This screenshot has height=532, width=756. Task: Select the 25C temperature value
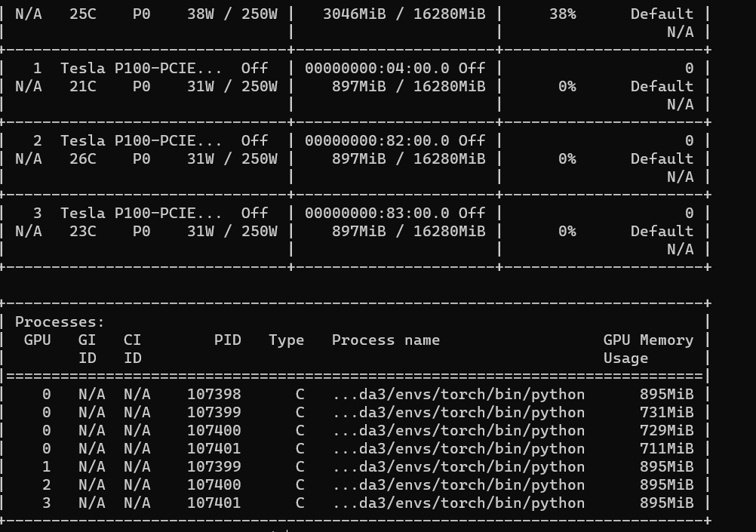(x=82, y=14)
